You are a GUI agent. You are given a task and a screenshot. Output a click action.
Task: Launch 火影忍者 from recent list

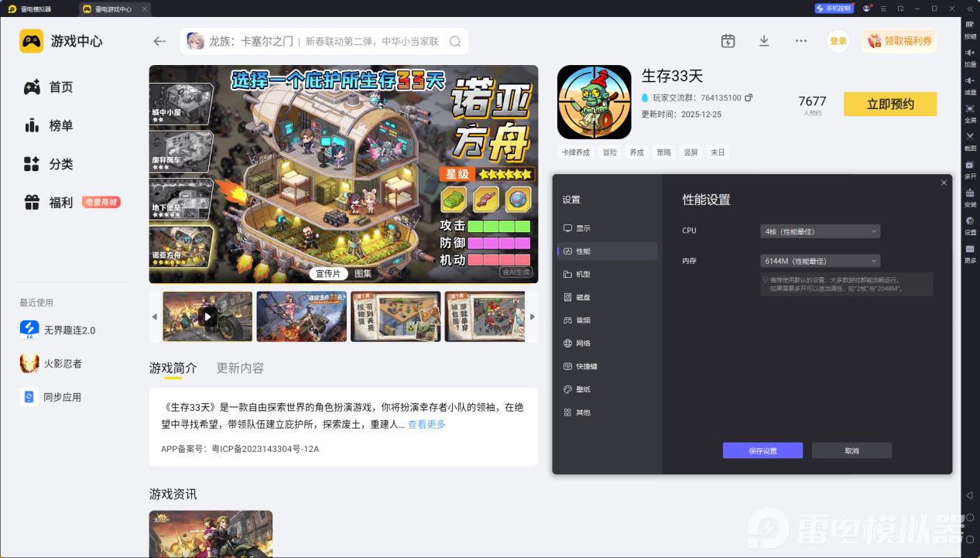51,364
